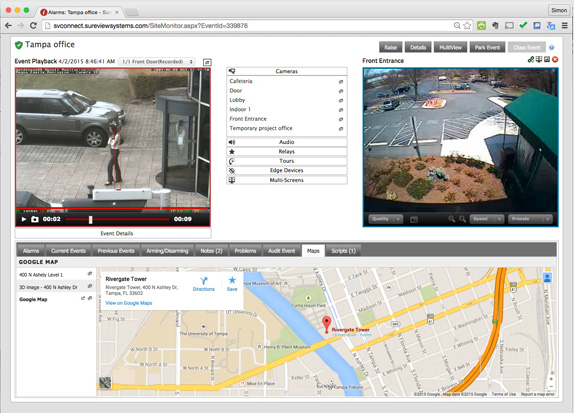Open Lobby camera link icon

pos(341,100)
